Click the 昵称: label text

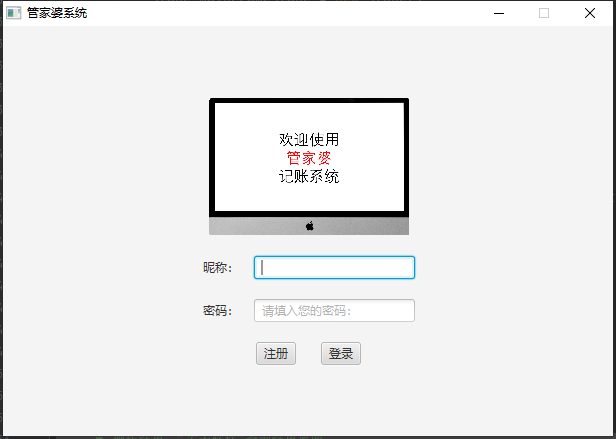(217, 268)
